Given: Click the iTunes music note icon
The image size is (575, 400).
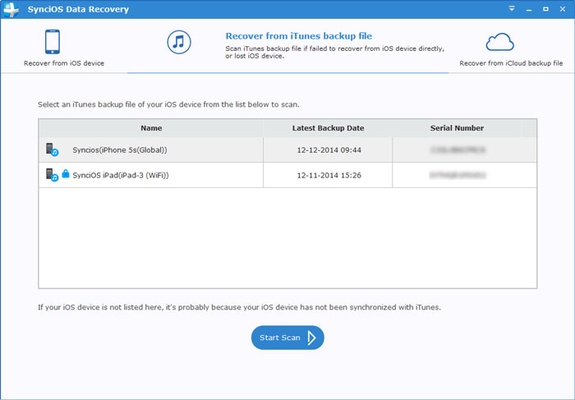Looking at the screenshot, I should click(x=179, y=42).
